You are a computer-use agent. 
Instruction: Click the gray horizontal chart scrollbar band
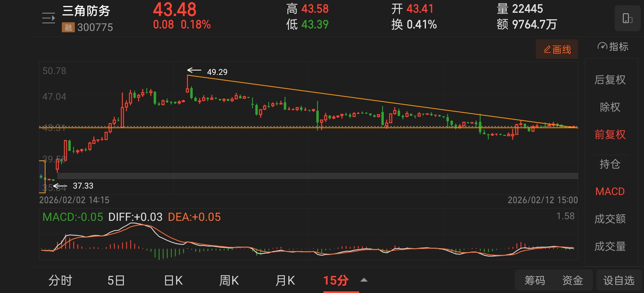click(x=317, y=176)
